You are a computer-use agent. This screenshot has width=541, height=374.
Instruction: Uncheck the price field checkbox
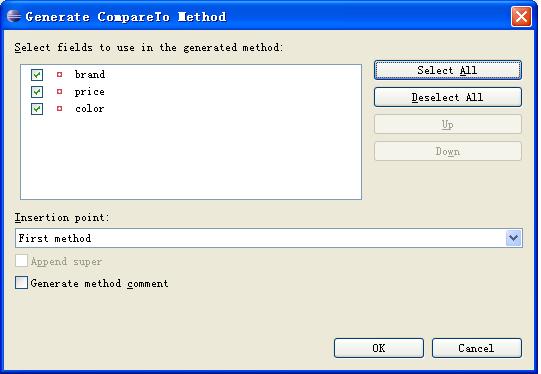pyautogui.click(x=37, y=92)
